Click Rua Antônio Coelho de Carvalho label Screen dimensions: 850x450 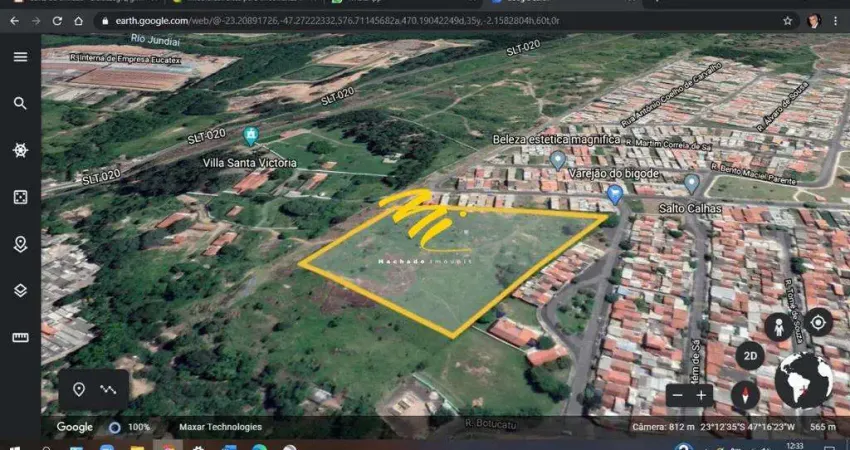click(671, 94)
